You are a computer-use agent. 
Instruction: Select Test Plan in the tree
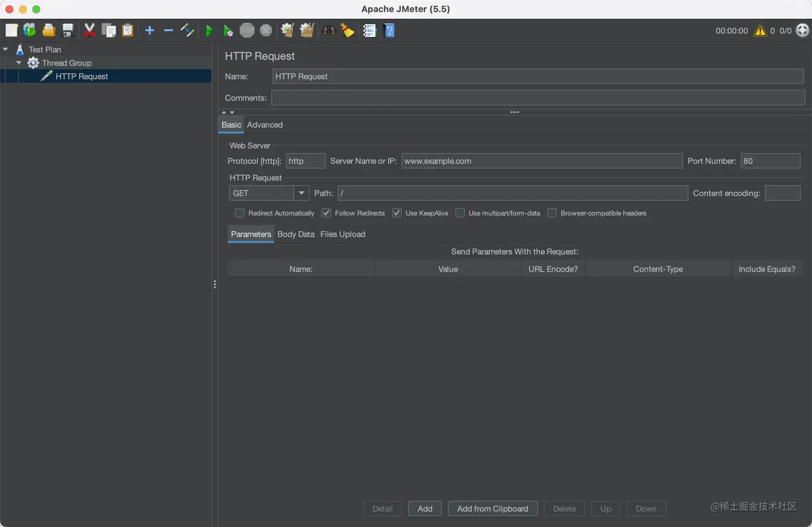click(45, 49)
